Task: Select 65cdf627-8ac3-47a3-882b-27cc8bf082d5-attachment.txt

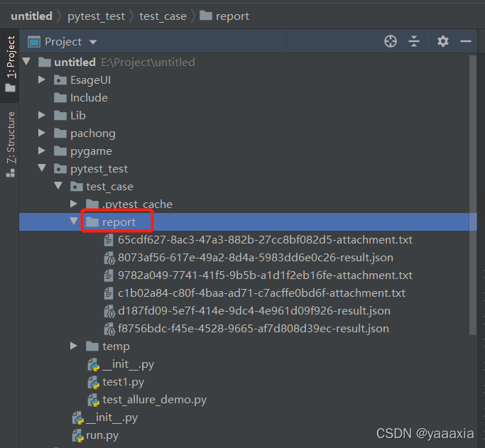Action: pos(265,240)
